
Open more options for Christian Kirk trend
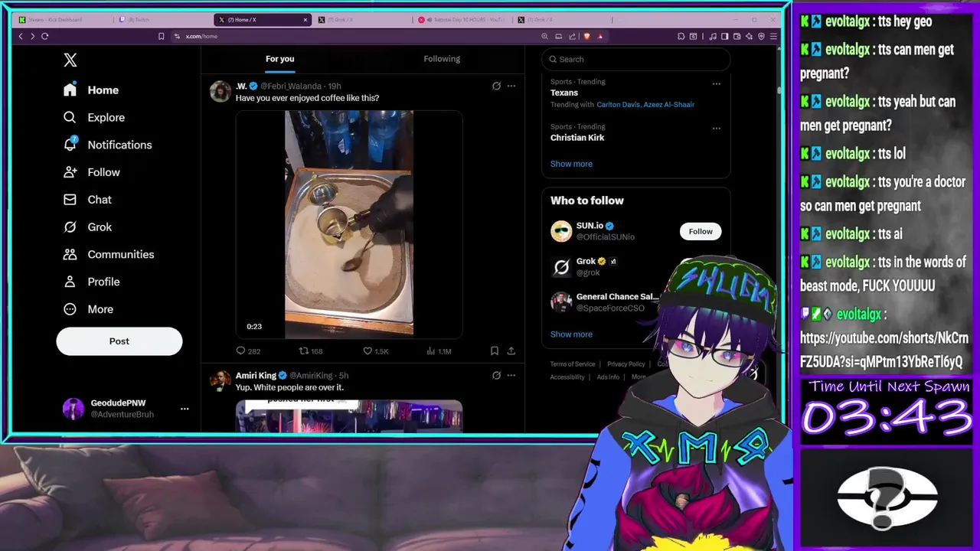coord(717,129)
